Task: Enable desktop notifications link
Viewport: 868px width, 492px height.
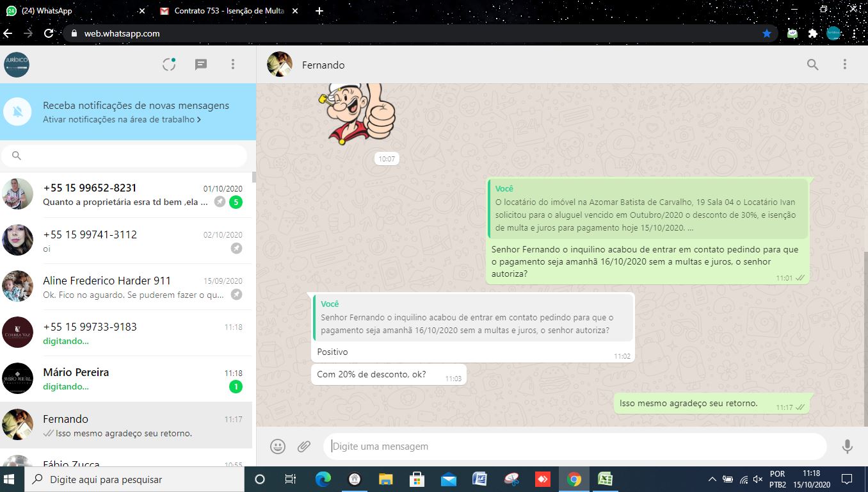Action: 122,119
